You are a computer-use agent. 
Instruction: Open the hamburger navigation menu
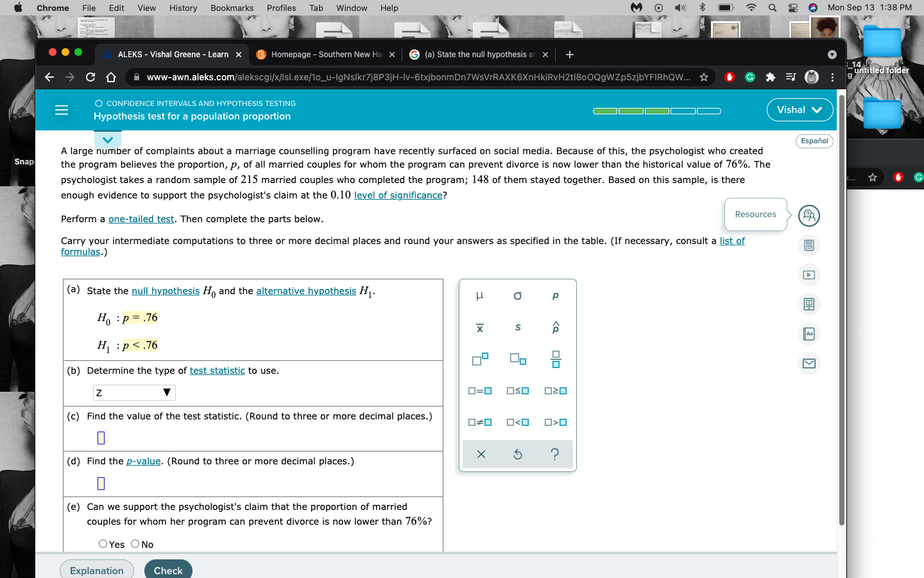[x=62, y=109]
